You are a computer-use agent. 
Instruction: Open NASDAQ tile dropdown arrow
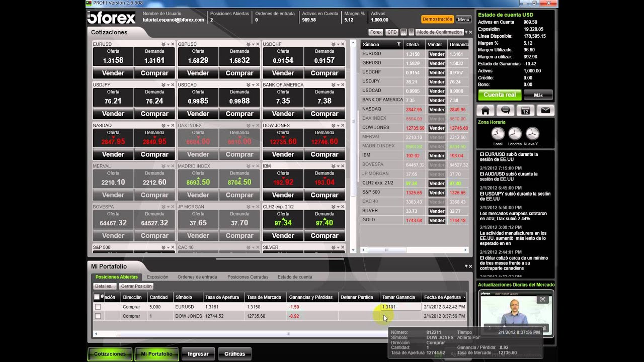pos(168,126)
